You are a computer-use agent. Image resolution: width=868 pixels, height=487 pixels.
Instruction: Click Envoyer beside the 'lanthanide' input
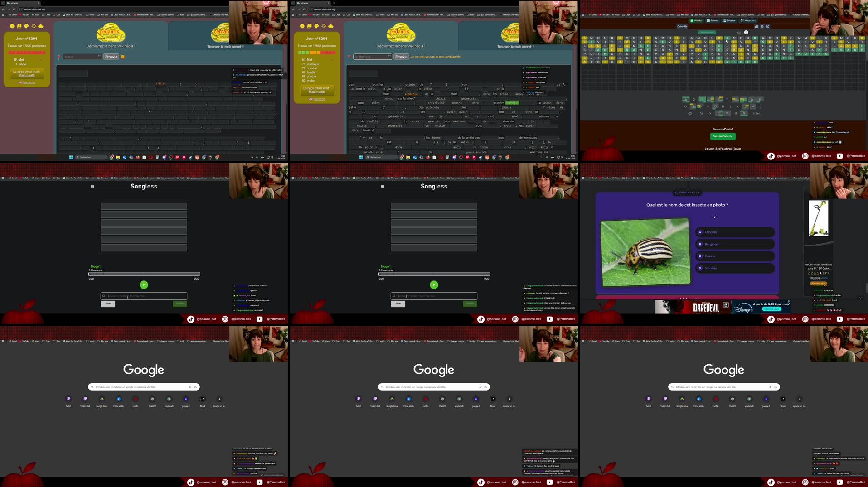pos(401,57)
